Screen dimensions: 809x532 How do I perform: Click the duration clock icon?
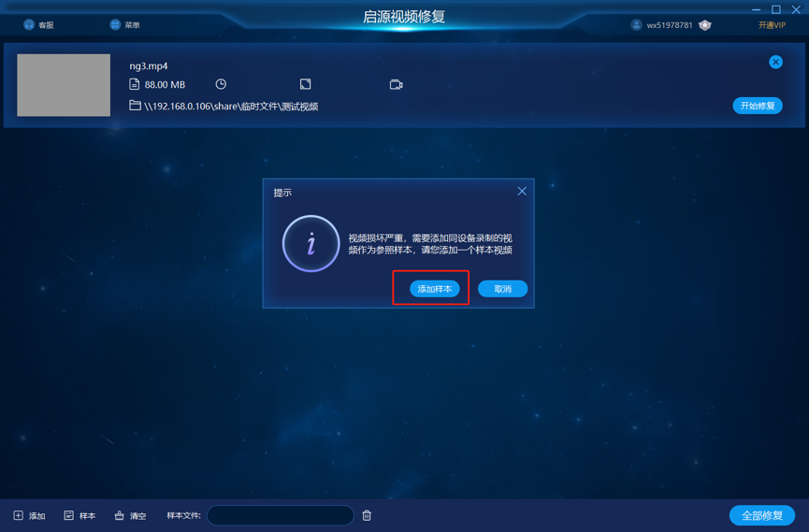coord(221,84)
